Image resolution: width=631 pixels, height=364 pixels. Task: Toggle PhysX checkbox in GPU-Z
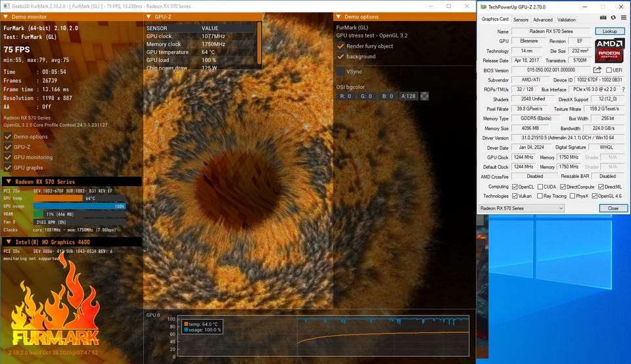coord(573,196)
